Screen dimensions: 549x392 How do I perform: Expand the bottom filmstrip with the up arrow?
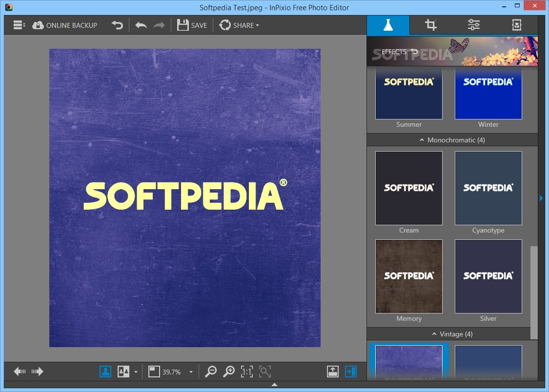(274, 385)
